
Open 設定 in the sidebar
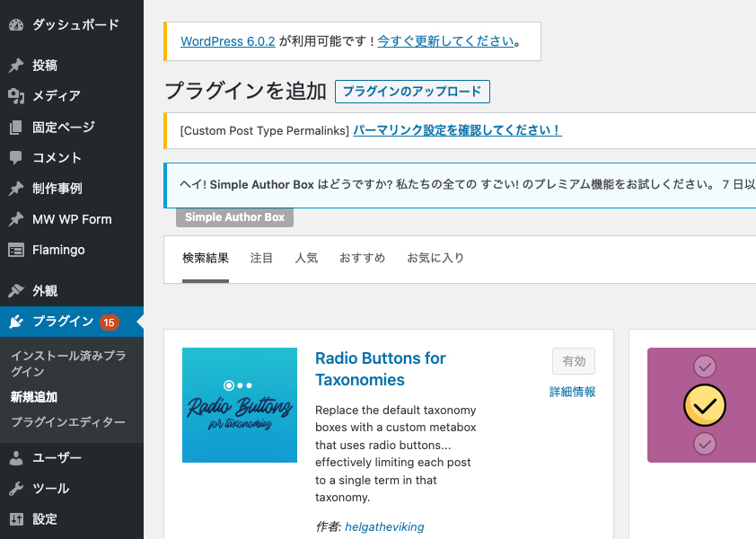pos(45,519)
